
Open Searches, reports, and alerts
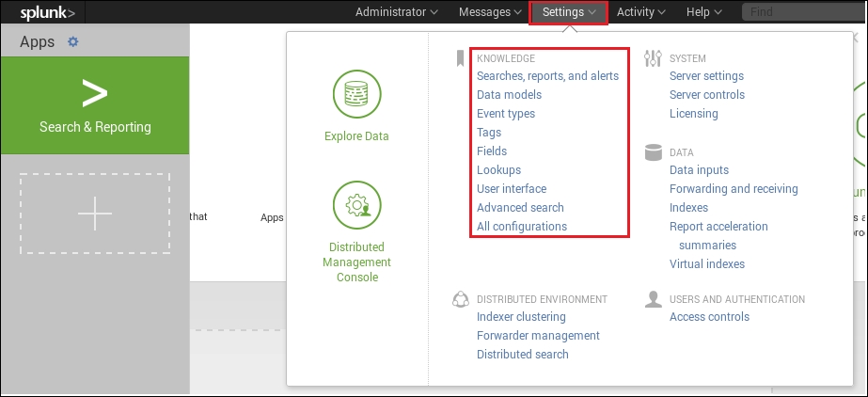(547, 76)
